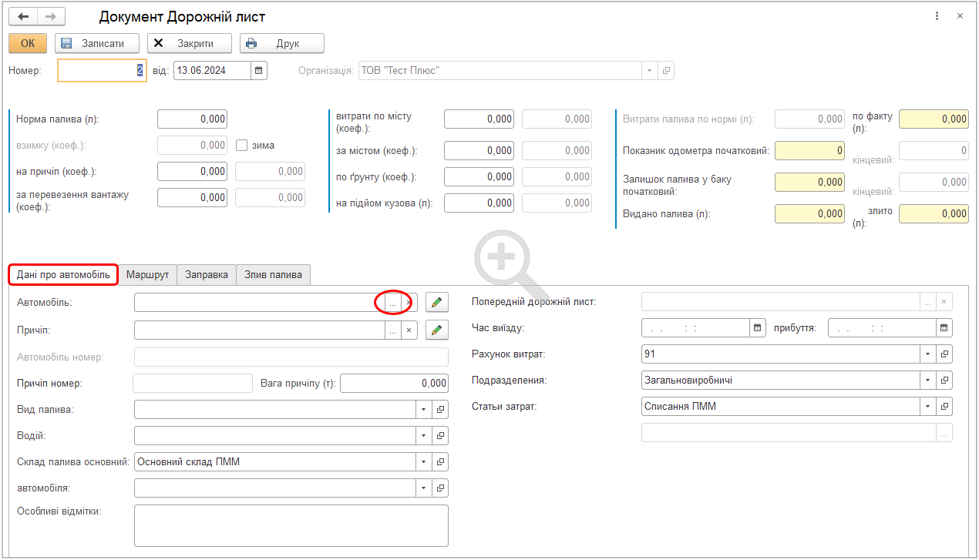Open the calendar picker next to date 13.06.2024

[259, 71]
